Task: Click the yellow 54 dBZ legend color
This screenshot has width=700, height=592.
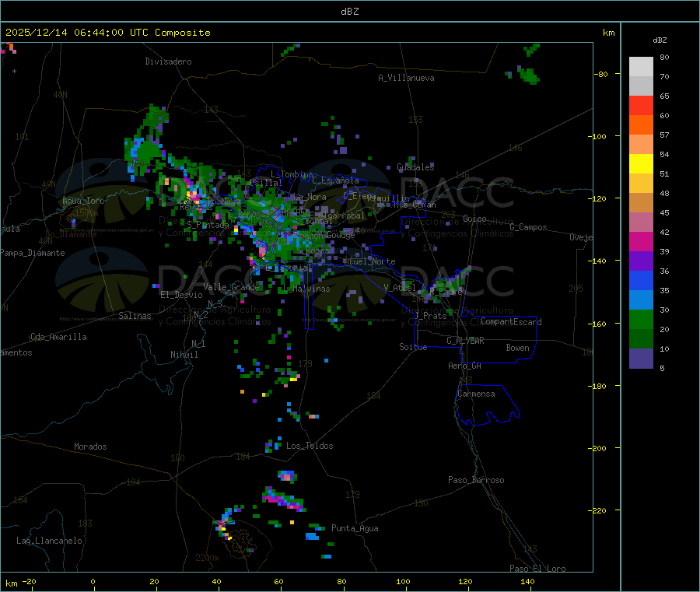Action: click(641, 164)
